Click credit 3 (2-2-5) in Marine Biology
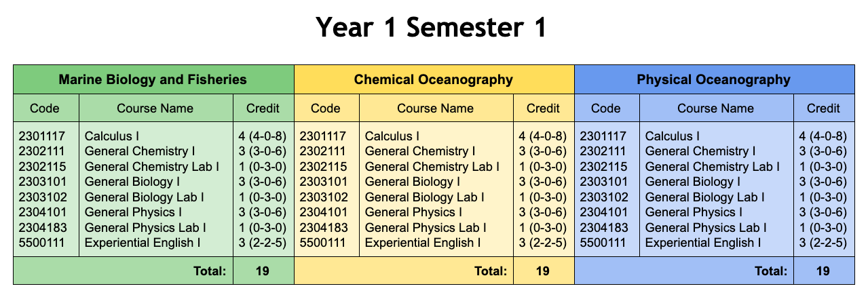The height and width of the screenshot is (297, 868). coord(262,243)
